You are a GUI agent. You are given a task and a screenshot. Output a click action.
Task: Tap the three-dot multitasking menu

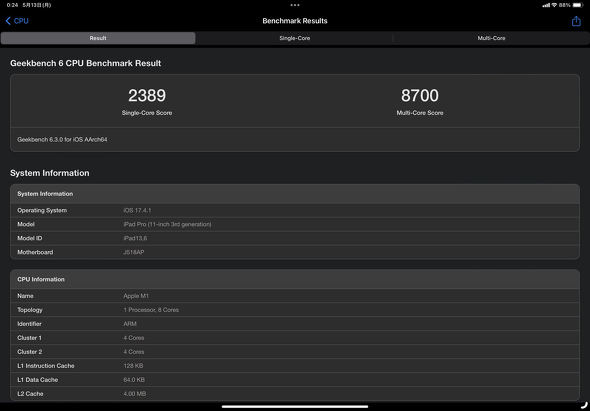[295, 5]
